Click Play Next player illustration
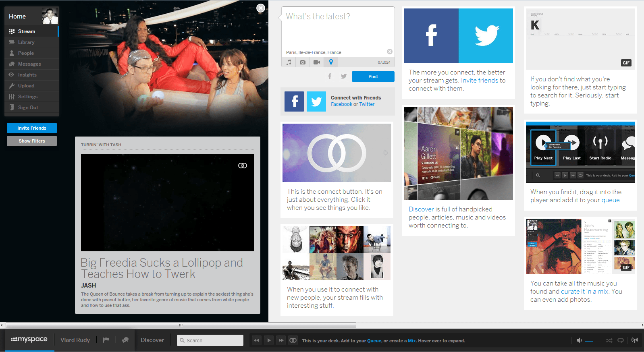This screenshot has height=352, width=644. [543, 147]
